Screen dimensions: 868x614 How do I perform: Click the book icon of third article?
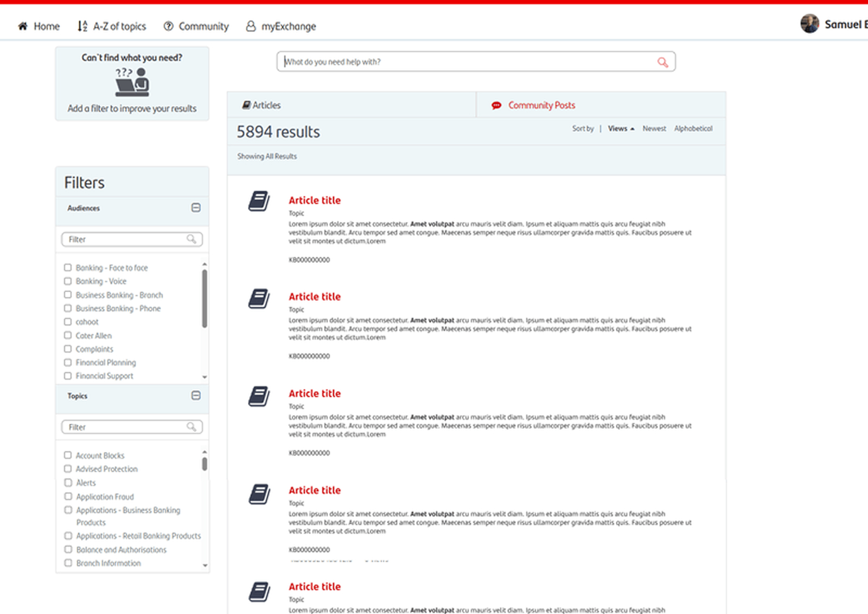(x=259, y=396)
